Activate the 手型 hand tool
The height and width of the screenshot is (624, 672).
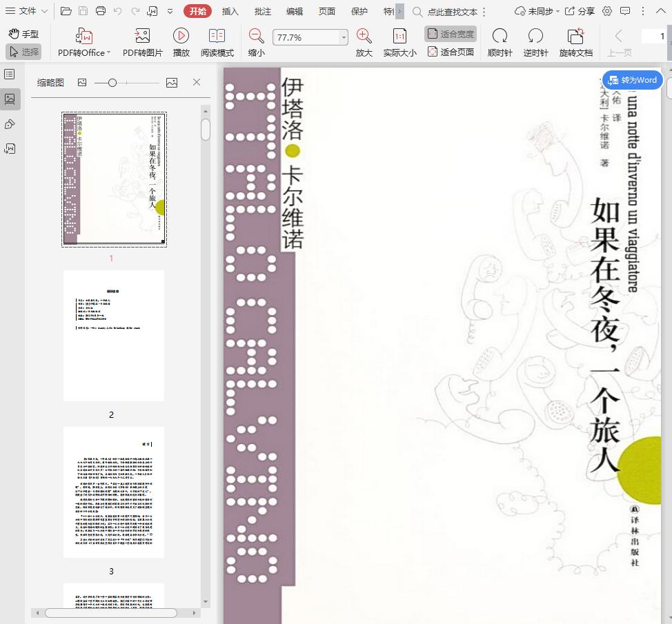(x=23, y=34)
